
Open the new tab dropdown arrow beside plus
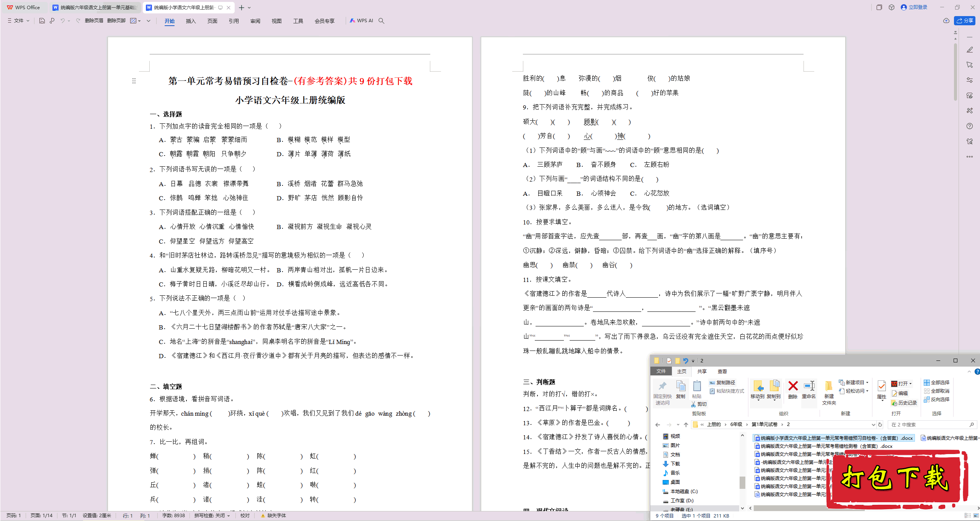pos(249,8)
